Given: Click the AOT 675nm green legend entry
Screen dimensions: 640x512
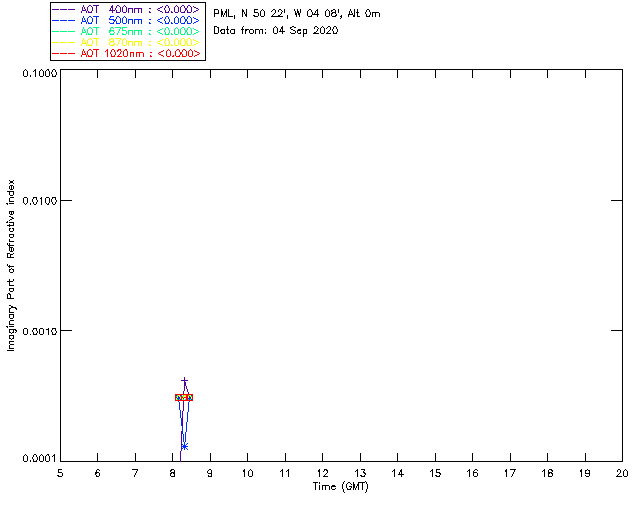Looking at the screenshot, I should (x=126, y=31).
